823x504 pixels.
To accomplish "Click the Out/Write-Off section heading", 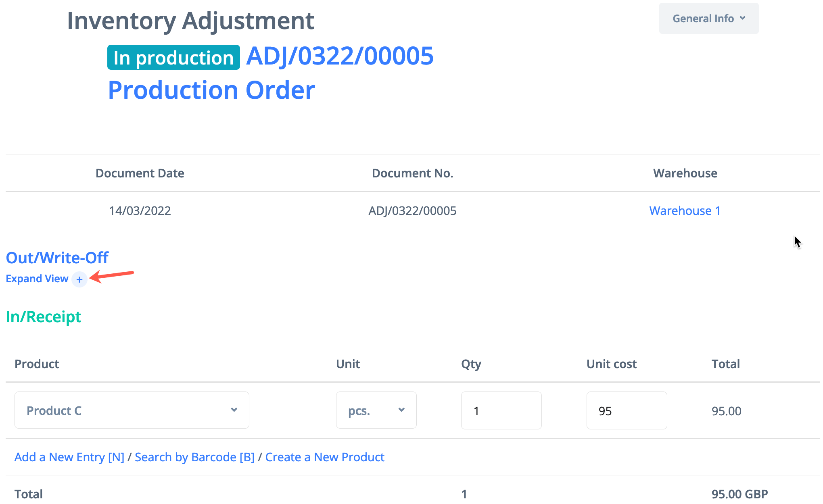I will (57, 258).
